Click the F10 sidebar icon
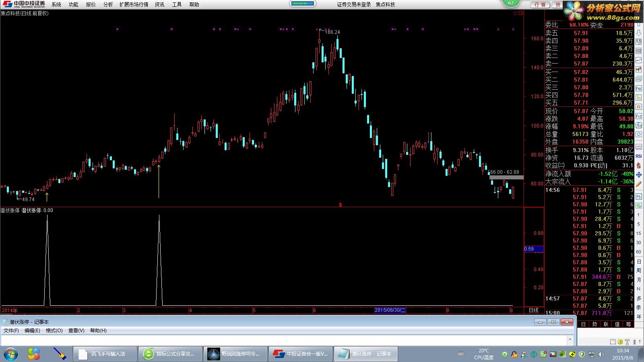 [639, 88]
